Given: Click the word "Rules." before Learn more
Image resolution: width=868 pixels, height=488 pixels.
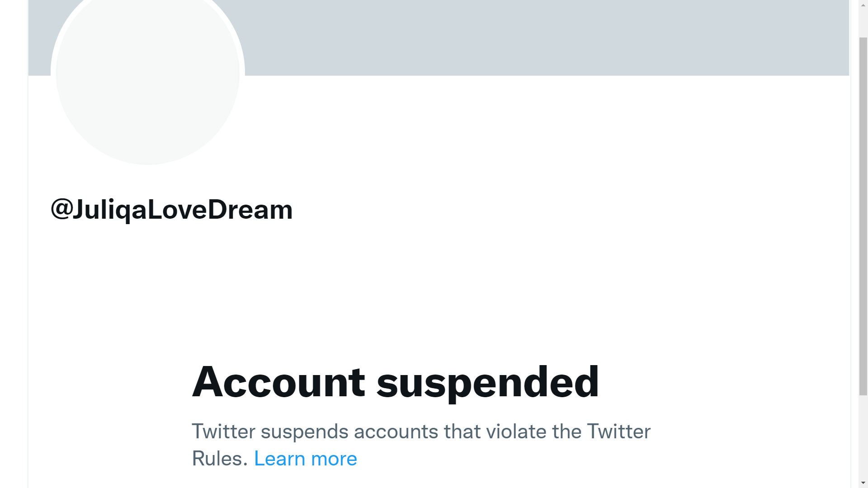Looking at the screenshot, I should (x=220, y=459).
